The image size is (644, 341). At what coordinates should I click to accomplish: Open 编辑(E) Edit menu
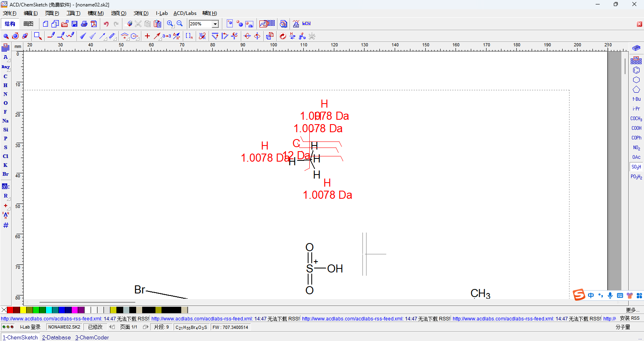click(x=31, y=13)
